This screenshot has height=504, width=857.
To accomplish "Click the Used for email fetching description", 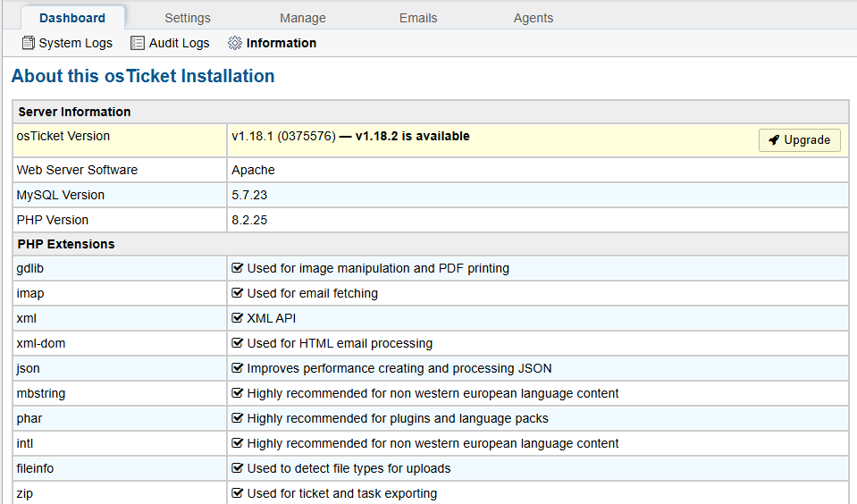I will coord(313,293).
